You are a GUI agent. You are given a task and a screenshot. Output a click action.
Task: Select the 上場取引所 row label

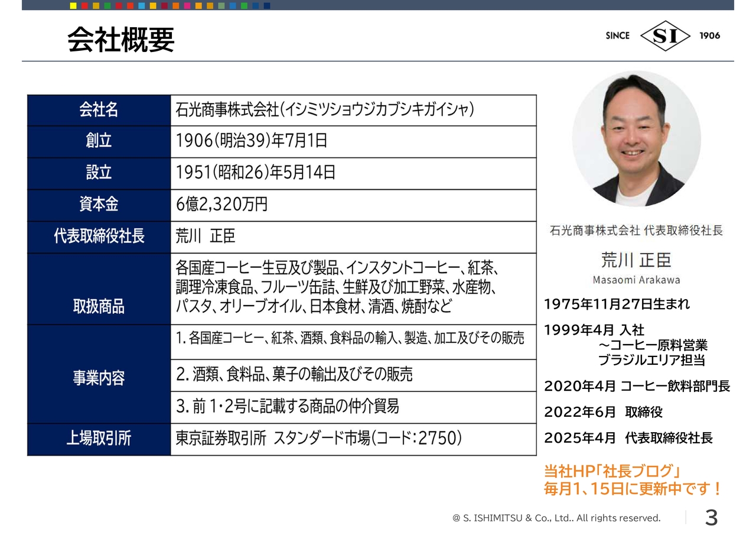[99, 439]
